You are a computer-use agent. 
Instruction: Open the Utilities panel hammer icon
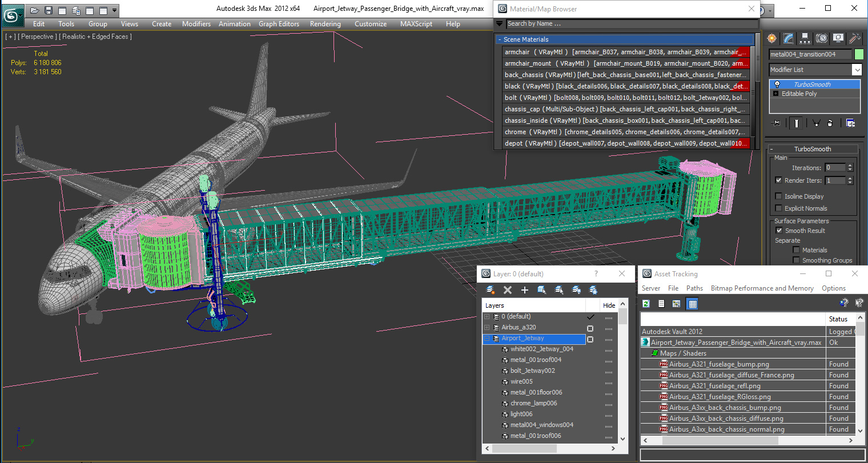click(854, 38)
